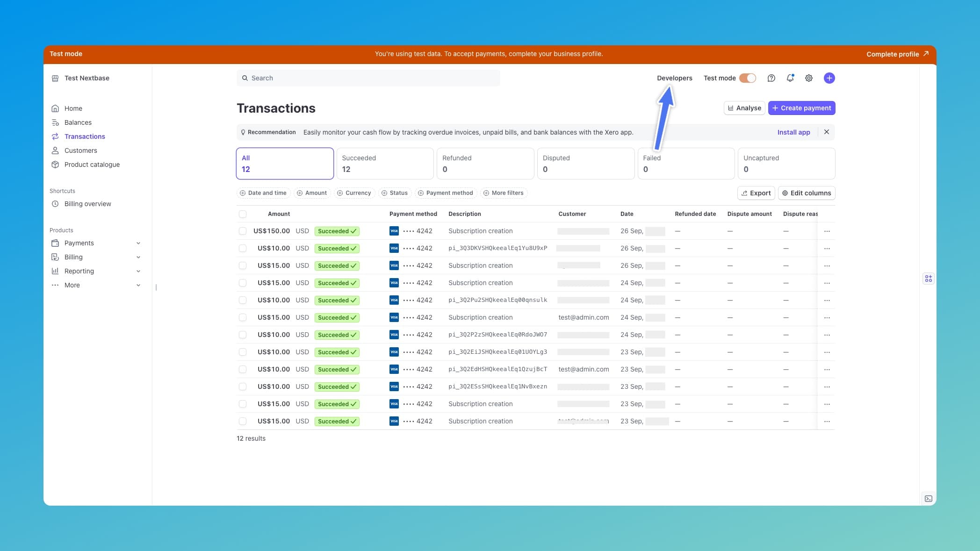The height and width of the screenshot is (551, 980).
Task: Expand the More menu in sidebar
Action: coord(71,285)
